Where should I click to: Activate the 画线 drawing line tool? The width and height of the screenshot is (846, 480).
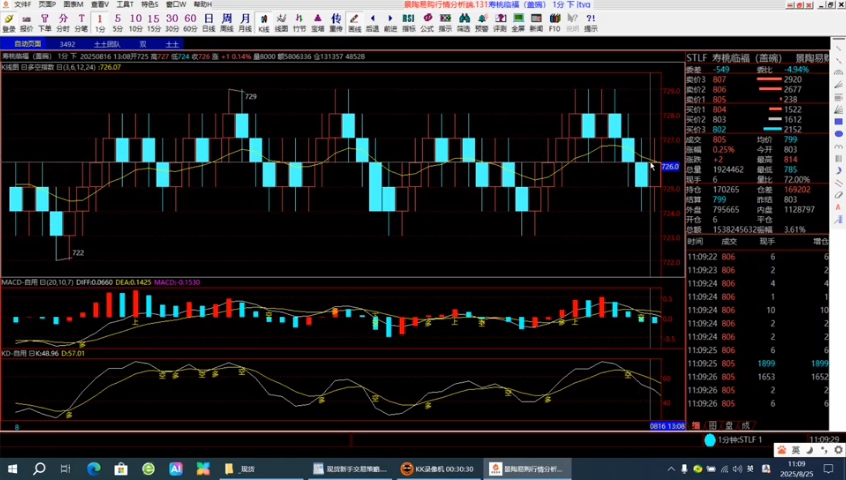(354, 23)
